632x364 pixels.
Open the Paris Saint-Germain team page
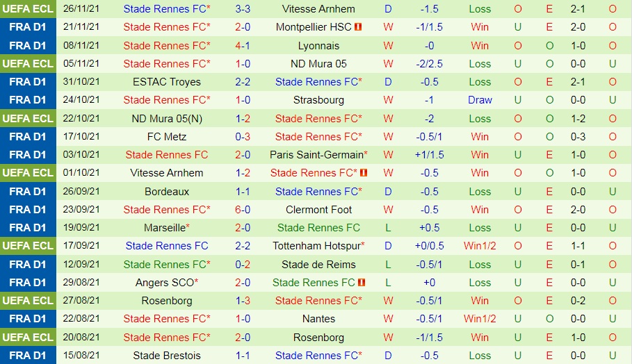317,155
